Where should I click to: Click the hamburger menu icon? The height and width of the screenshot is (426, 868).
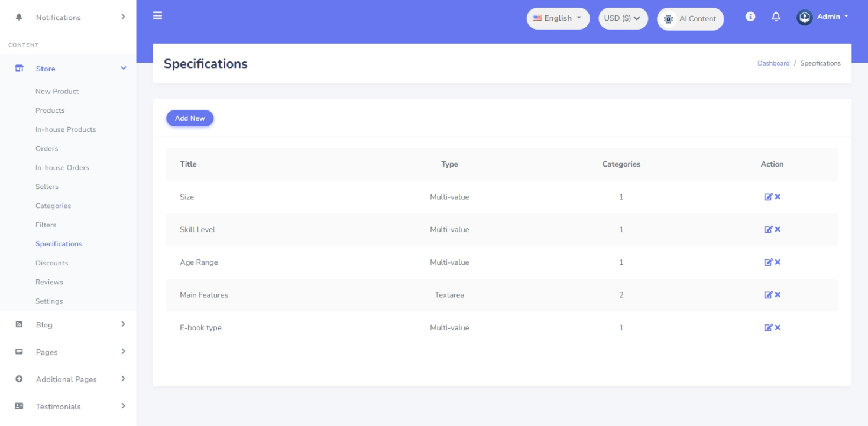point(157,15)
